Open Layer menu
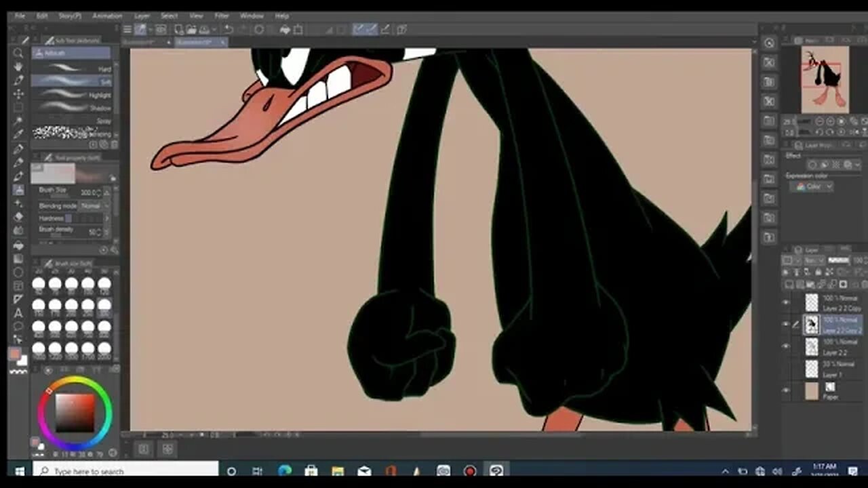 (142, 16)
